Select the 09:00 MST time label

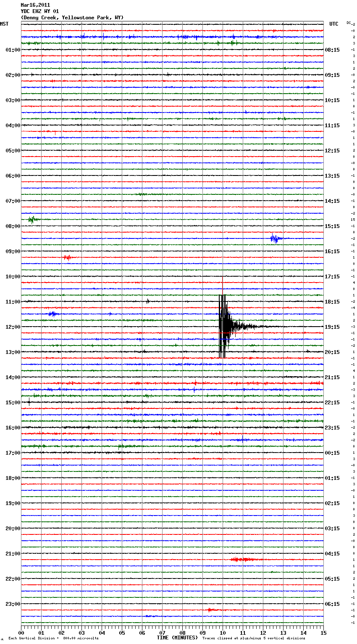pyautogui.click(x=13, y=251)
